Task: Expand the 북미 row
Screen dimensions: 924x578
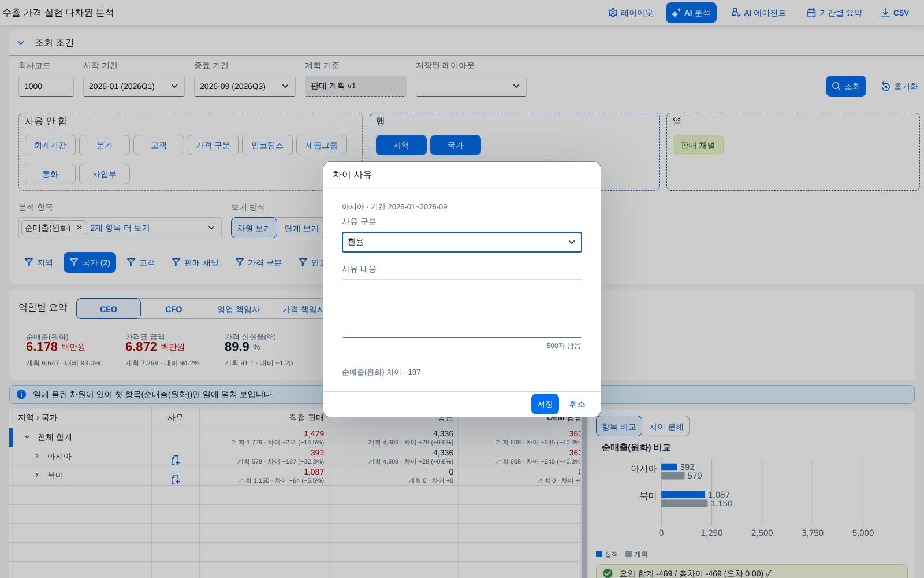Action: (37, 475)
